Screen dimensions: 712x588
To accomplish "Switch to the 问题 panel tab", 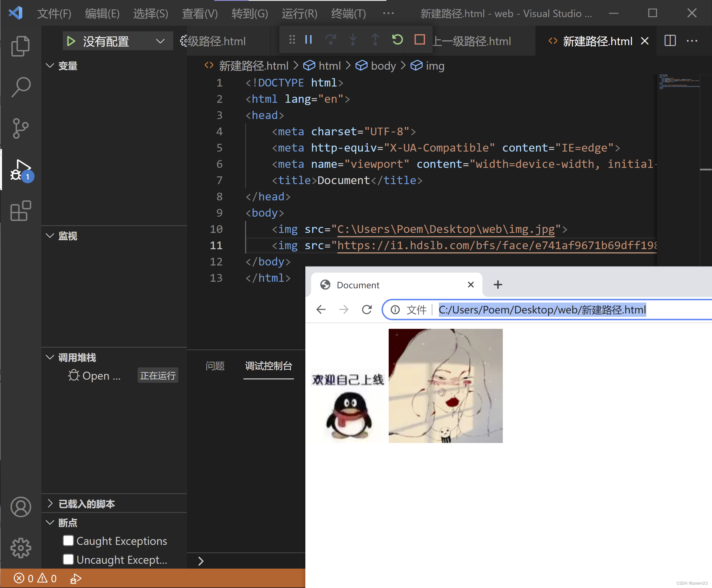I will 215,366.
